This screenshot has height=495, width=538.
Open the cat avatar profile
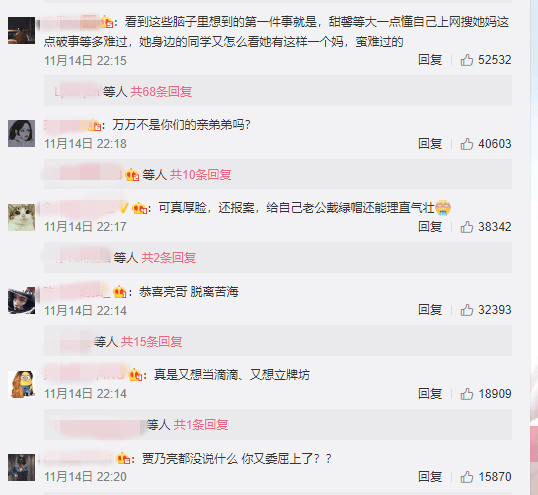tap(21, 217)
